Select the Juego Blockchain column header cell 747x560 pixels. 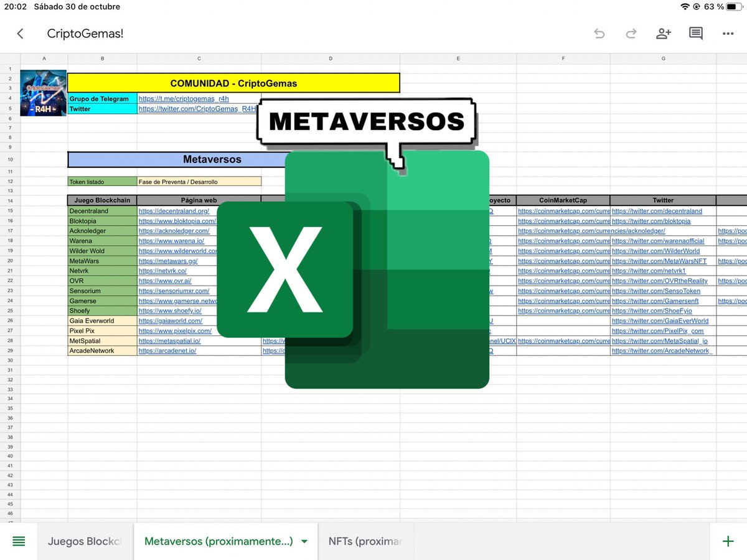102,200
